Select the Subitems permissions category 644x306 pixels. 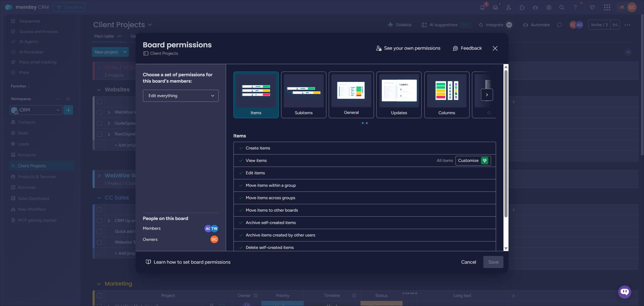click(304, 95)
